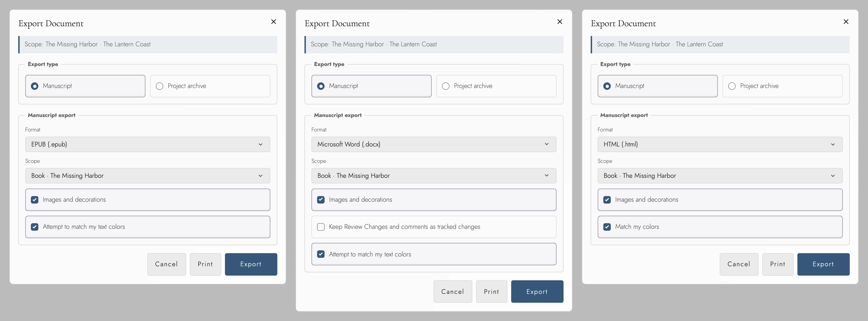Screen dimensions: 868x321
Task: Click Cancel in the HTML dialog
Action: [739, 264]
